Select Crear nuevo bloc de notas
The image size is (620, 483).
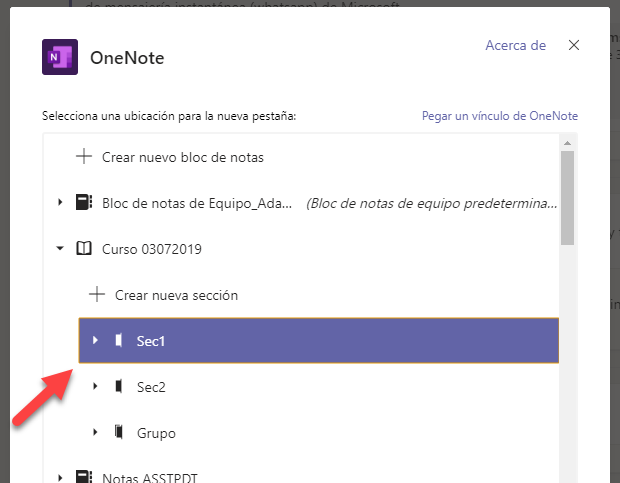[x=183, y=157]
